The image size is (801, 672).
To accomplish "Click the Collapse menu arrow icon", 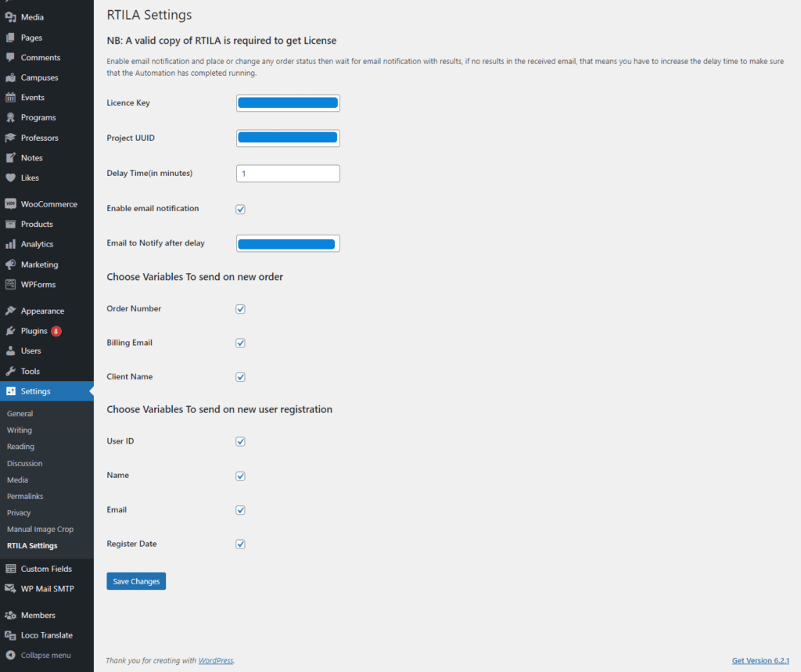I will pos(10,655).
